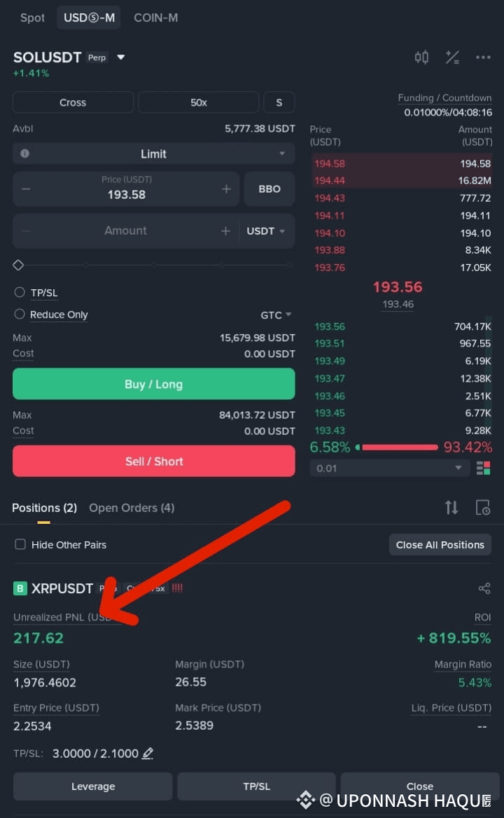Select the Cross margin mode button
Image resolution: width=504 pixels, height=818 pixels.
73,102
